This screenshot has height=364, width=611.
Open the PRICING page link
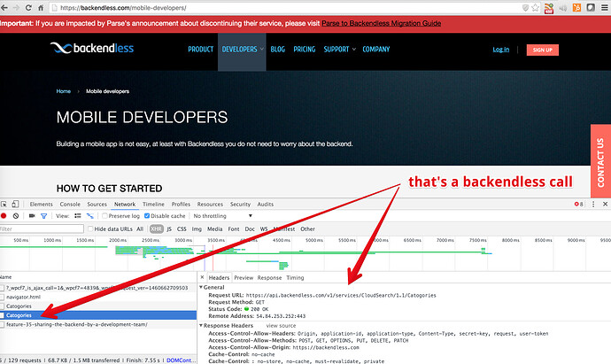pos(305,49)
